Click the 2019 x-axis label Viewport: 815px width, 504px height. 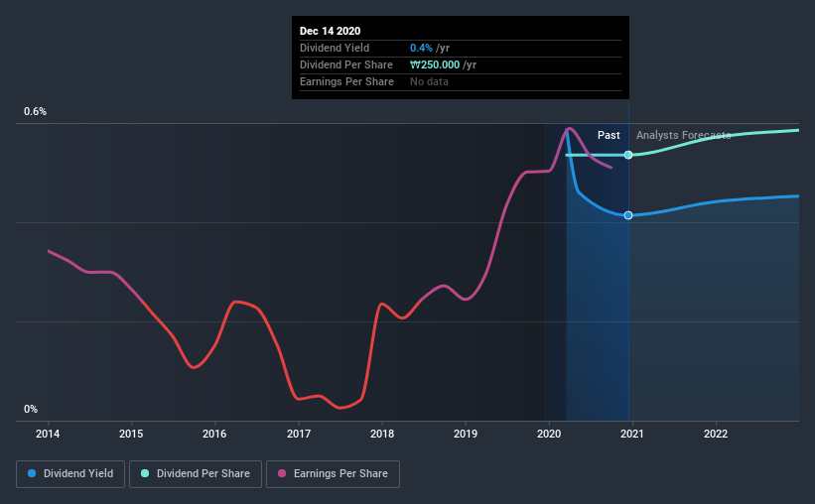click(466, 434)
